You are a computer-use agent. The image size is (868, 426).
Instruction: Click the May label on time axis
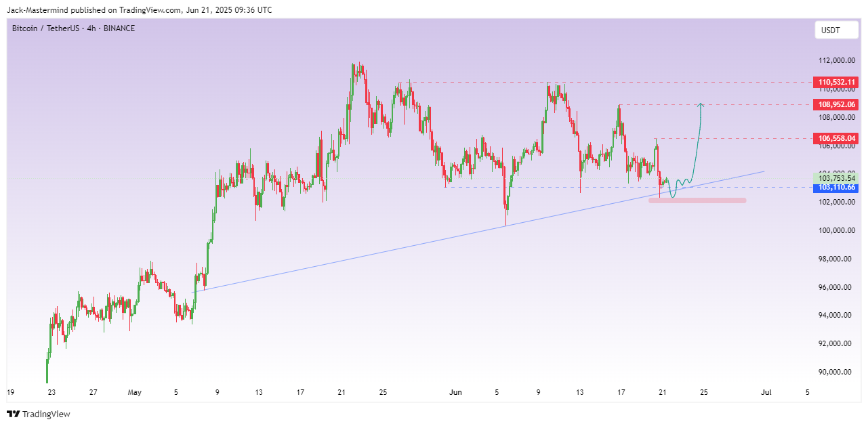135,392
